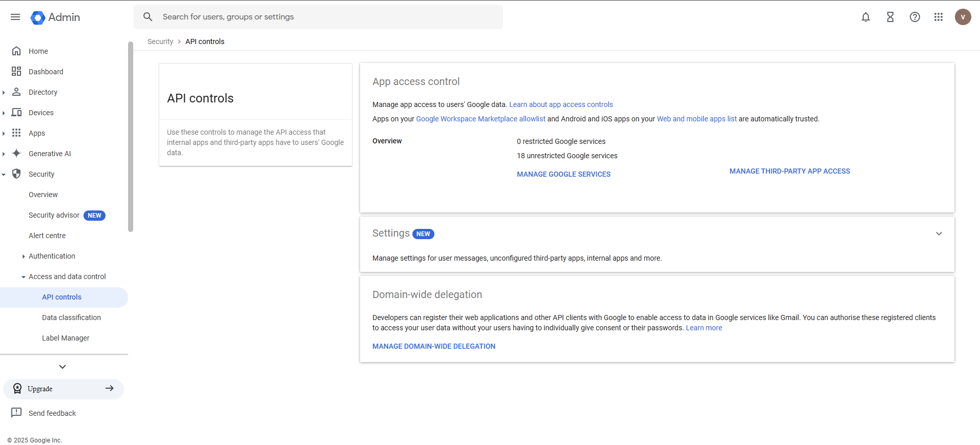
Task: Show more sidebar items chevron
Action: point(62,367)
